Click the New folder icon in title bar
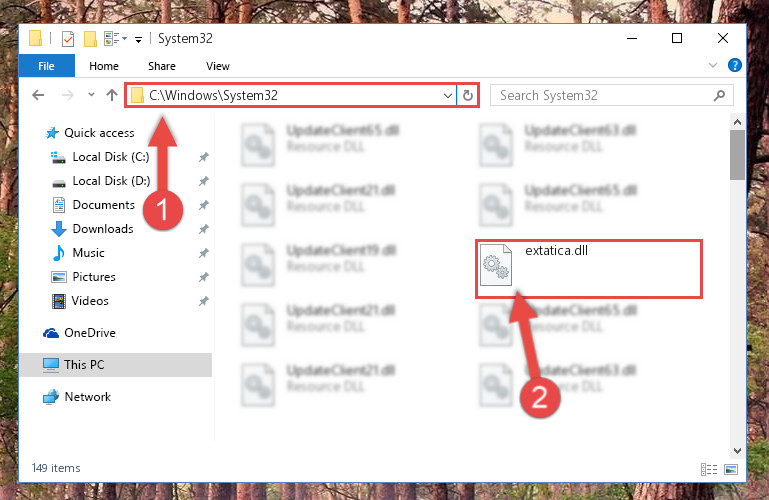769x500 pixels. (x=90, y=39)
